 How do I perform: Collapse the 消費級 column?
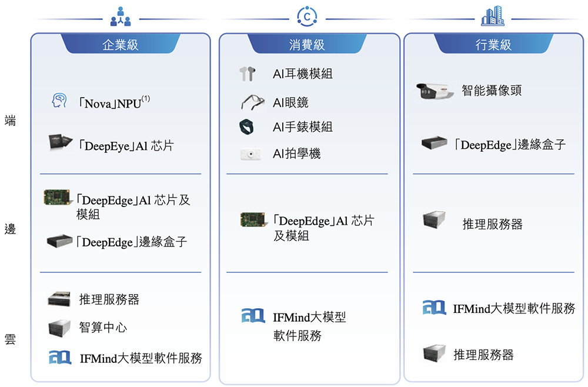click(x=308, y=44)
